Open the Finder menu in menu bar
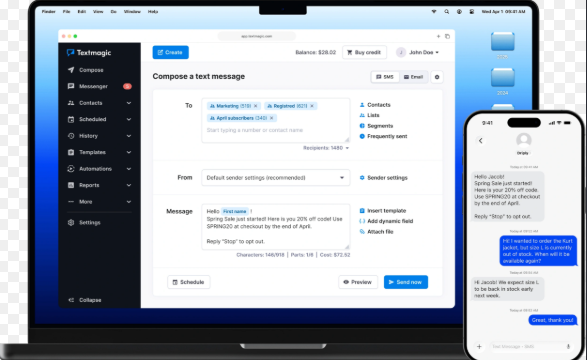Viewport: 587px width, 360px height. (48, 12)
